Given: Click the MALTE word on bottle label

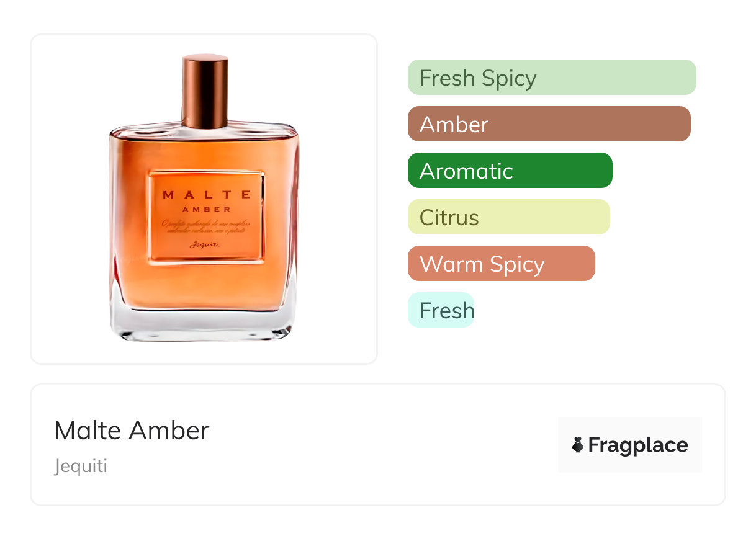Looking at the screenshot, I should [207, 195].
